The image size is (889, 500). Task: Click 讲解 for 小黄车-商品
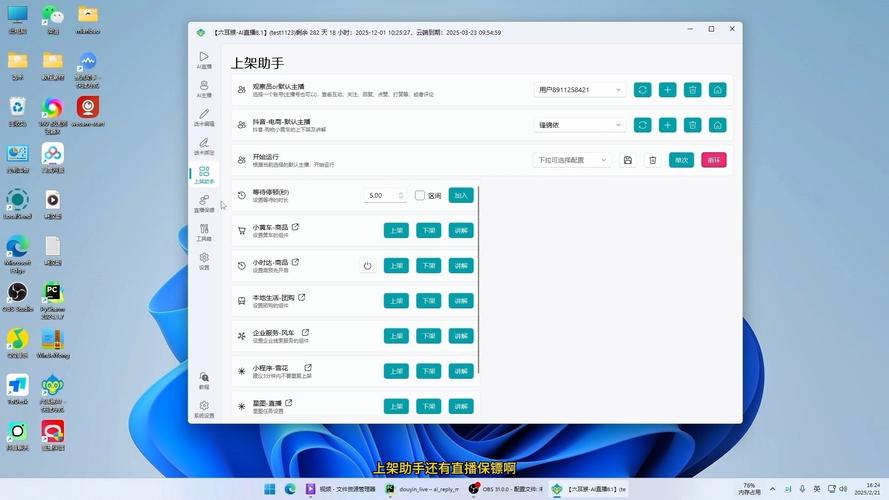point(461,230)
